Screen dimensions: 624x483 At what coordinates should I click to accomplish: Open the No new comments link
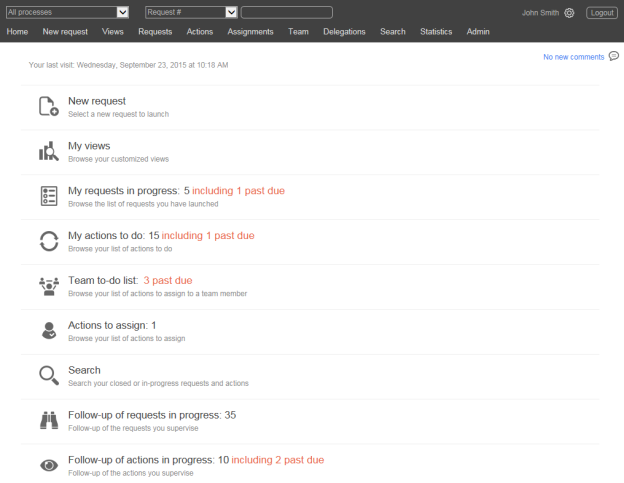tap(573, 57)
